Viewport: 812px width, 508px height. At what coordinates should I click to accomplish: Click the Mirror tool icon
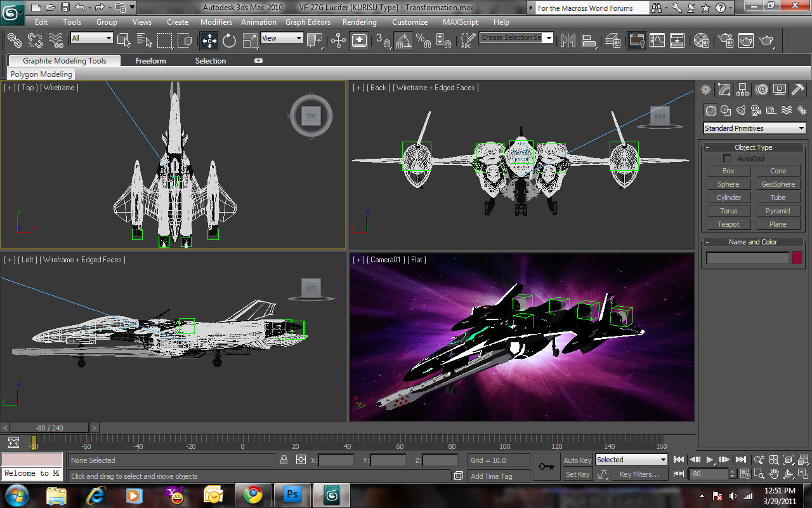coord(568,41)
